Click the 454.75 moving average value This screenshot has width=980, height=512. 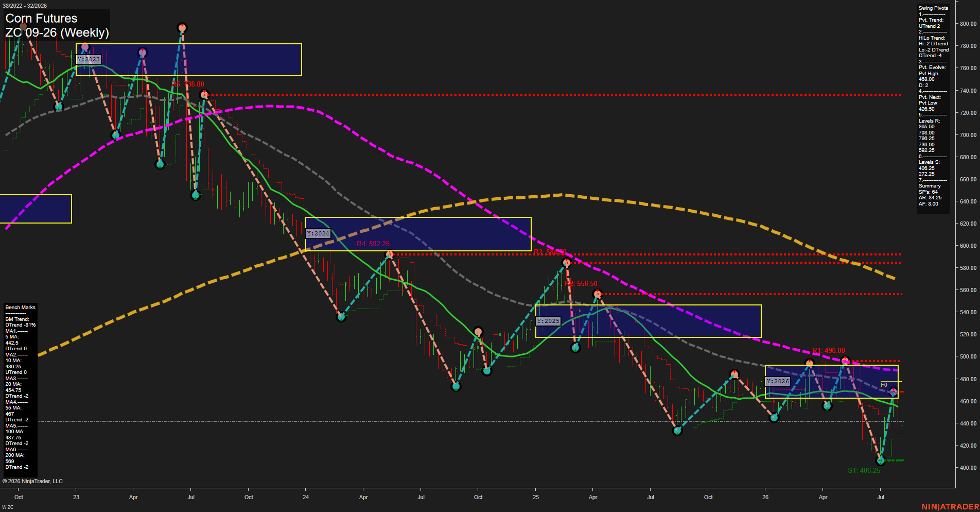(x=13, y=390)
